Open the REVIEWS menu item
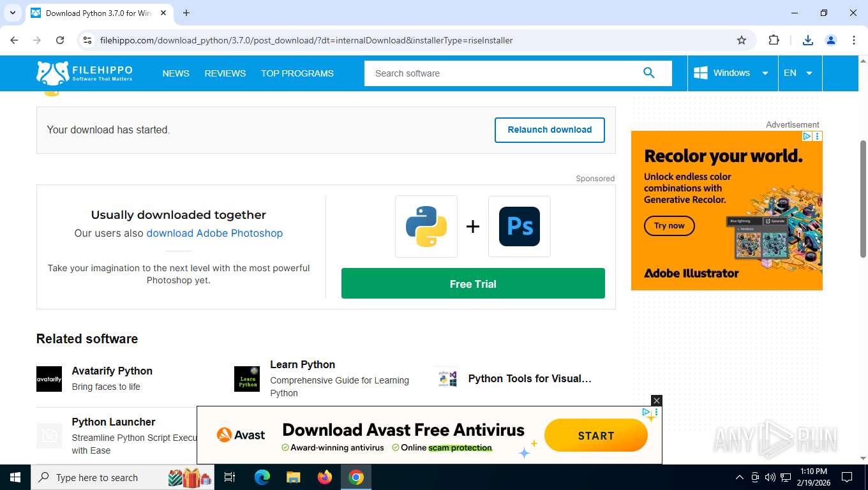The width and height of the screenshot is (868, 490). click(225, 73)
